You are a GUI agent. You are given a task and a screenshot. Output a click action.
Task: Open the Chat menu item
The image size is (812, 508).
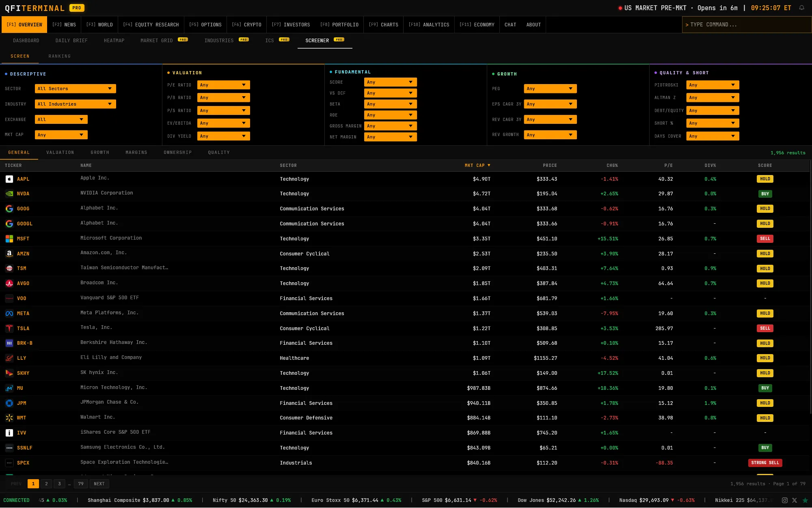coord(510,25)
